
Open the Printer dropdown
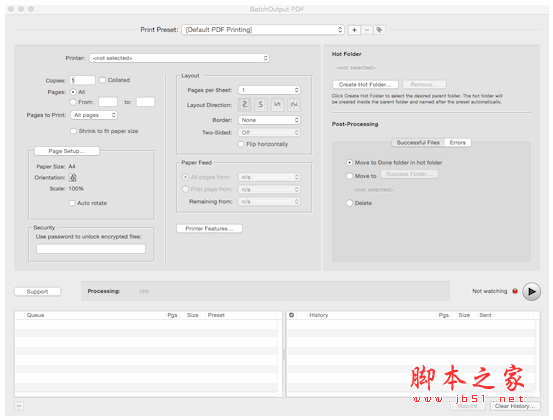click(x=180, y=58)
